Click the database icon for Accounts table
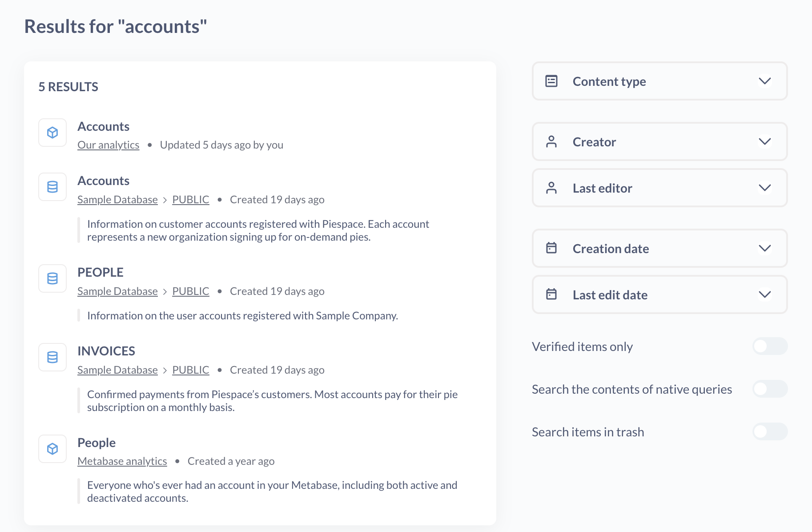Image resolution: width=812 pixels, height=532 pixels. 52,187
